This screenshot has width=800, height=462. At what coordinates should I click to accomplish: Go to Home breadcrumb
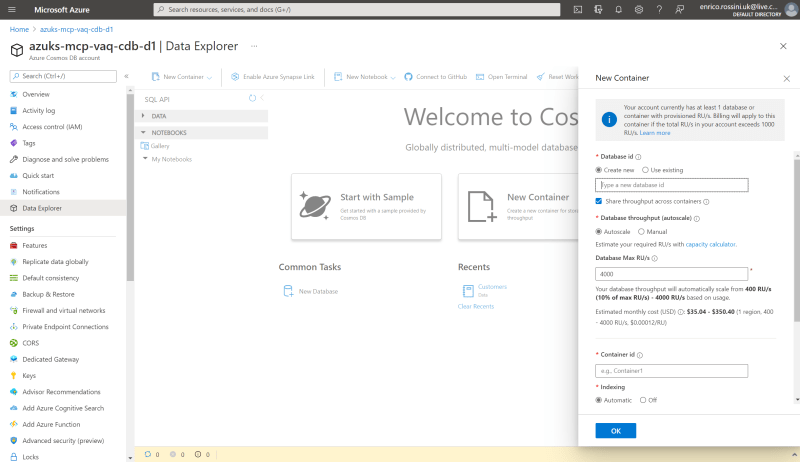pyautogui.click(x=19, y=30)
